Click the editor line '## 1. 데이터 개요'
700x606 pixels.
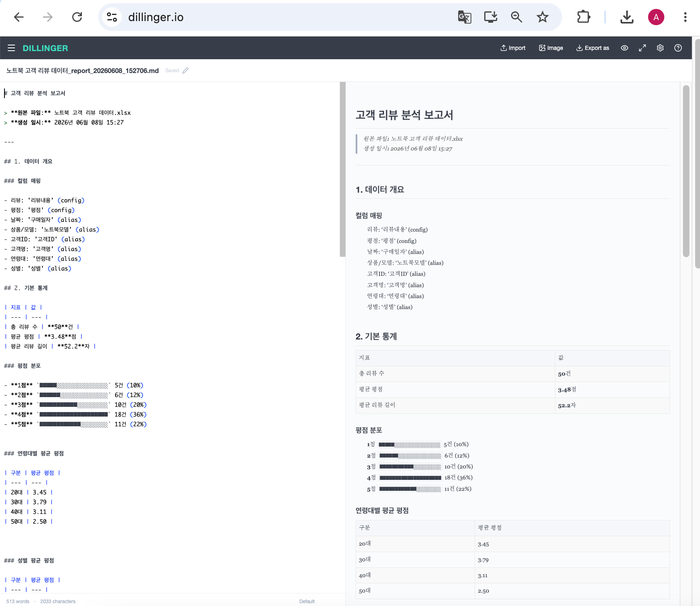(28, 161)
